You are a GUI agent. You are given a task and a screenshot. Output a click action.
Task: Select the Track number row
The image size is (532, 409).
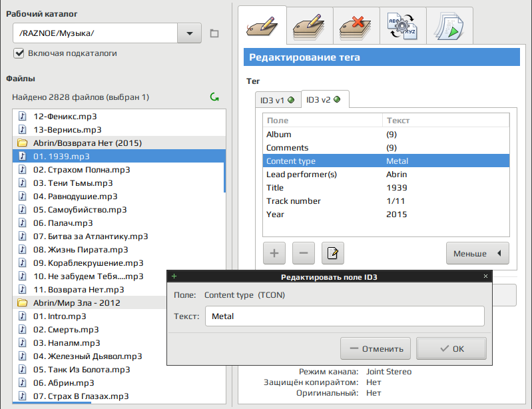click(x=386, y=201)
